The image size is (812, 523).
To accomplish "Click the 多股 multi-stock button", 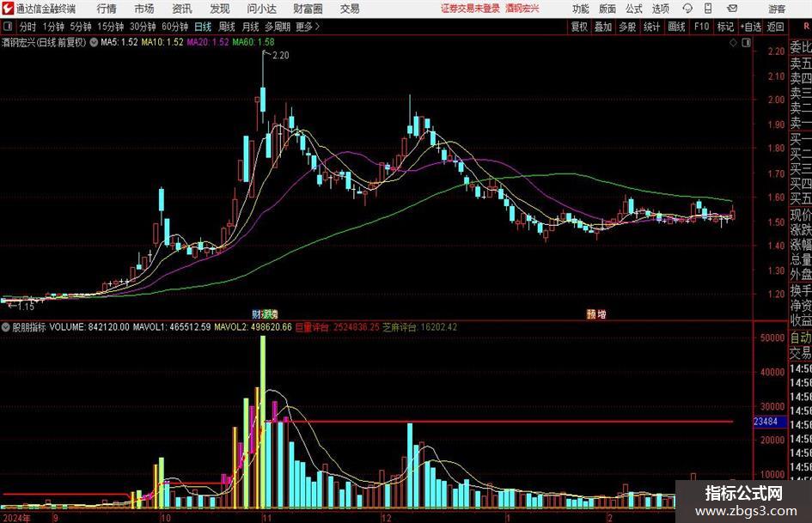I will tap(627, 27).
